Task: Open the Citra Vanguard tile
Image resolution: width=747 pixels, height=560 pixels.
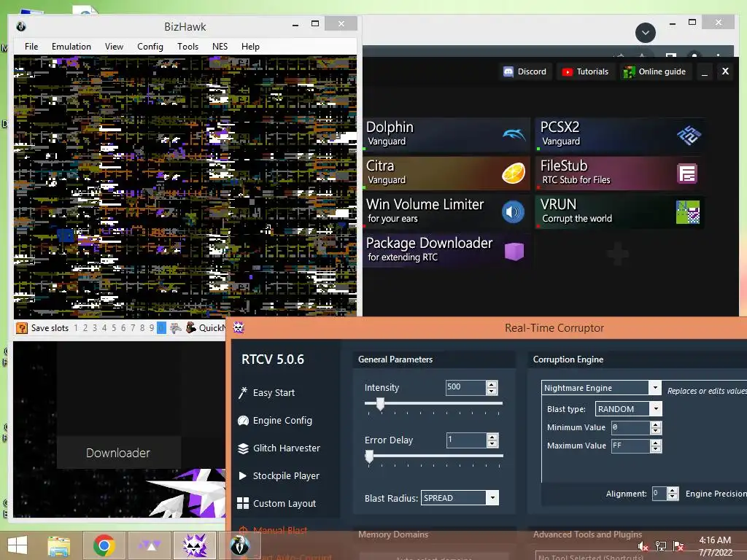Action: (x=446, y=174)
